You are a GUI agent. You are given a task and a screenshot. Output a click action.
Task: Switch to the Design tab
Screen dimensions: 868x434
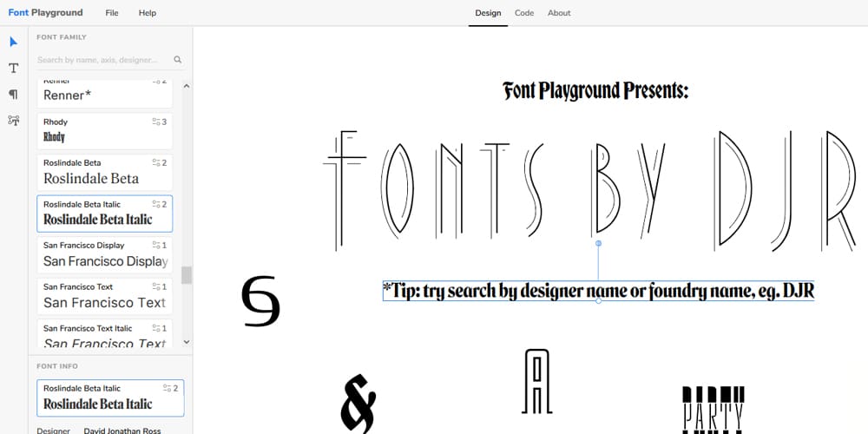pos(488,13)
